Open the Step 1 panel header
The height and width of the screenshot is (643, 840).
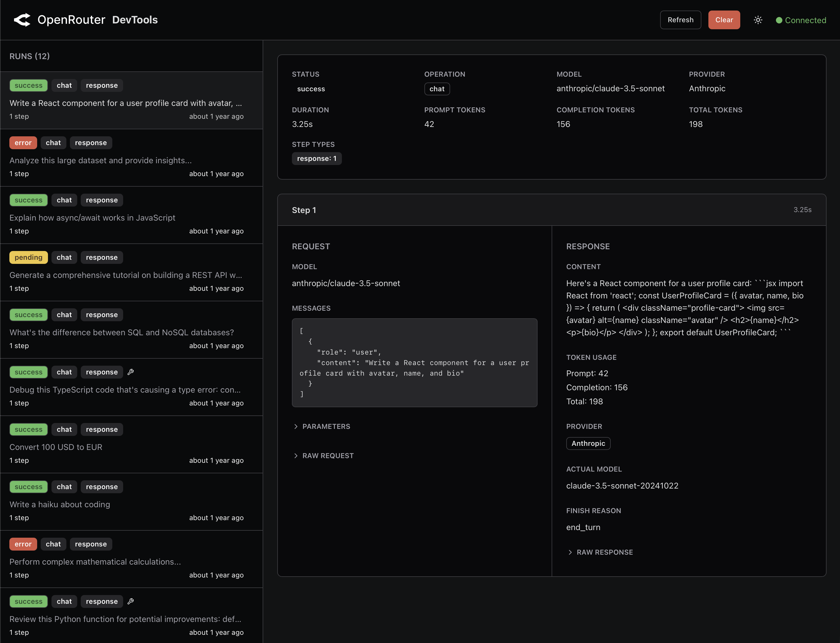pos(304,210)
